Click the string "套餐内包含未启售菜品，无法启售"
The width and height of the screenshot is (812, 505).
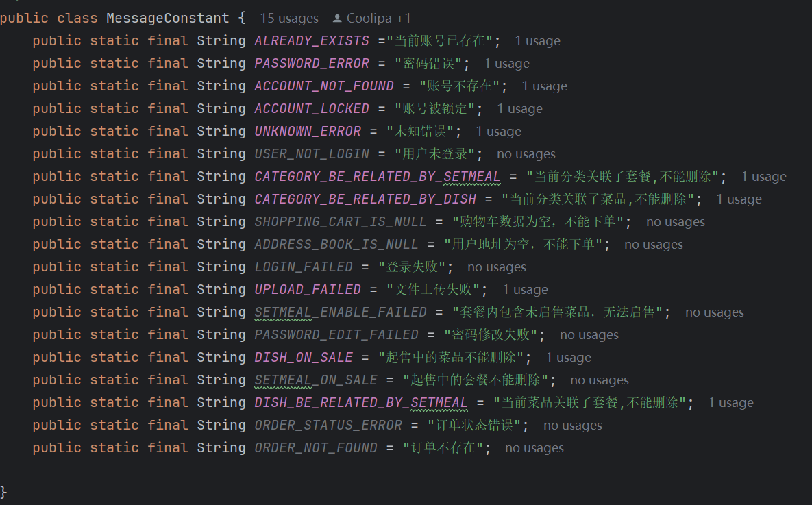557,312
